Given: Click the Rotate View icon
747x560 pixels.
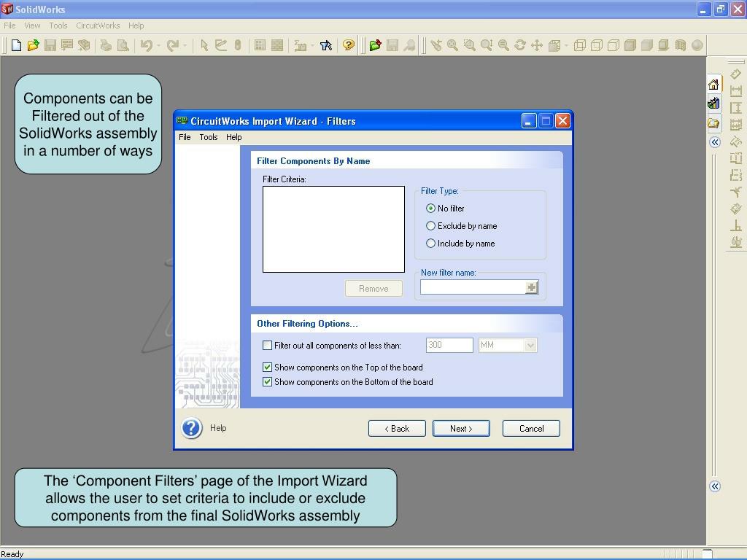Looking at the screenshot, I should 520,45.
